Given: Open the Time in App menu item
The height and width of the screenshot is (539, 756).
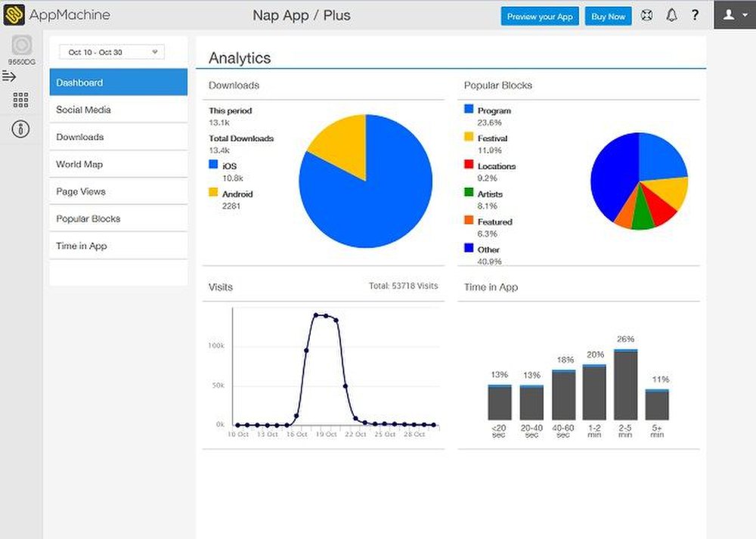Looking at the screenshot, I should pos(119,246).
